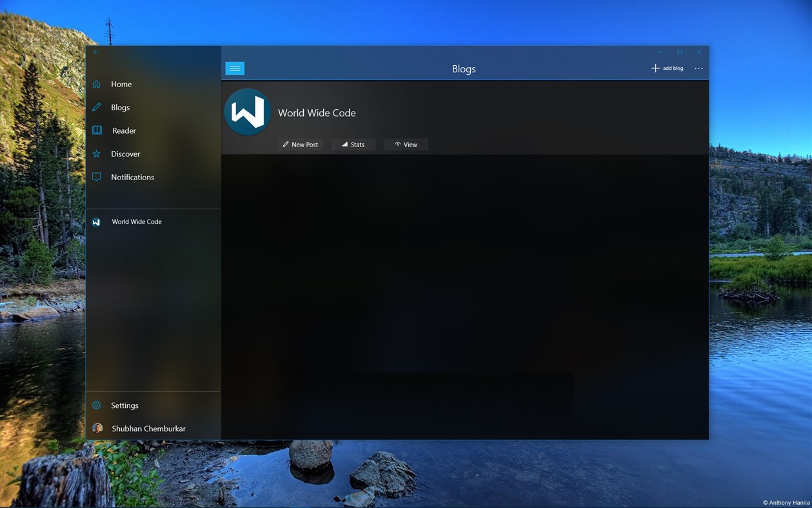Screen dimensions: 812x508
Task: Open Notifications via the speech bubble icon
Action: point(96,177)
